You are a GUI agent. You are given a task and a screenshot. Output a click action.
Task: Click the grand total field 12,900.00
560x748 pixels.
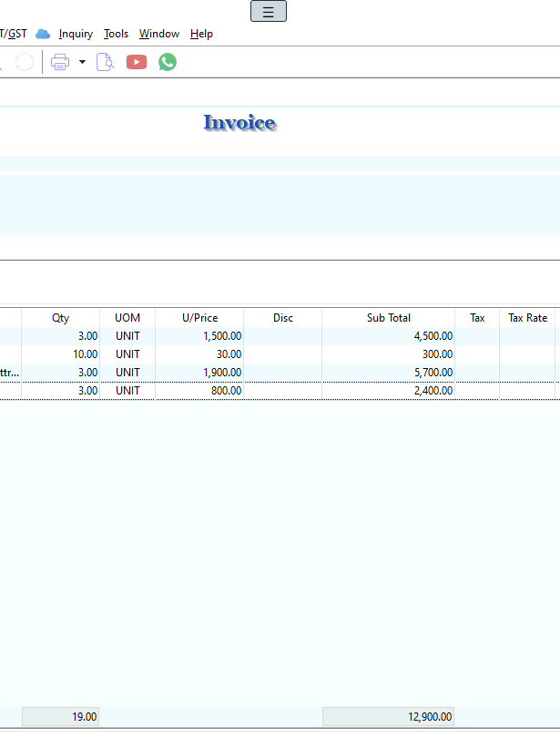point(388,717)
